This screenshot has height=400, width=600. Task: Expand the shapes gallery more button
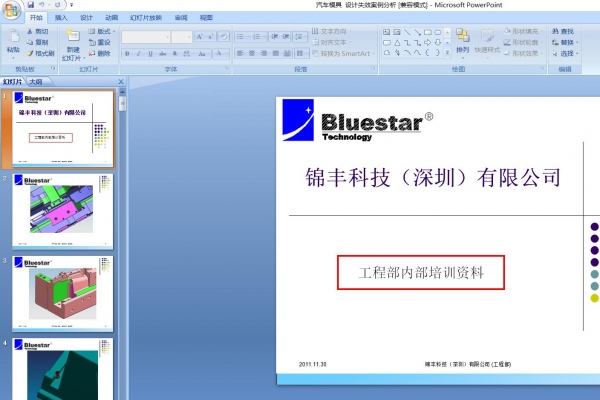tap(447, 53)
